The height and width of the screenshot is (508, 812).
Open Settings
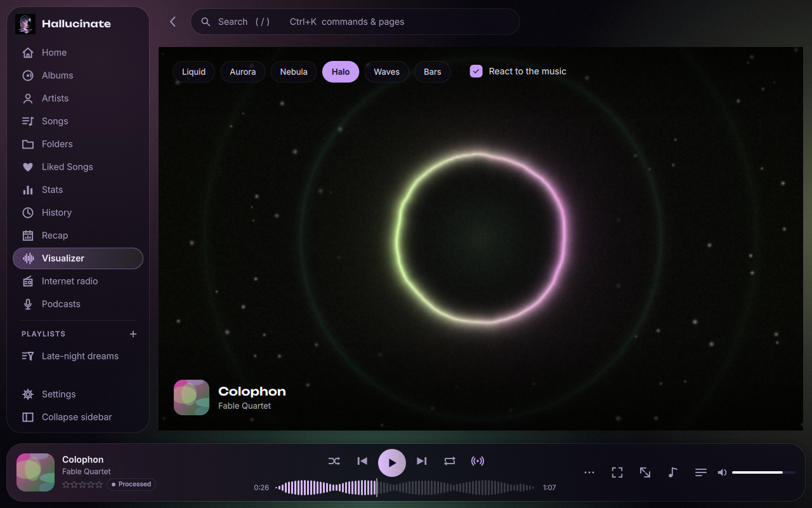pos(78,394)
